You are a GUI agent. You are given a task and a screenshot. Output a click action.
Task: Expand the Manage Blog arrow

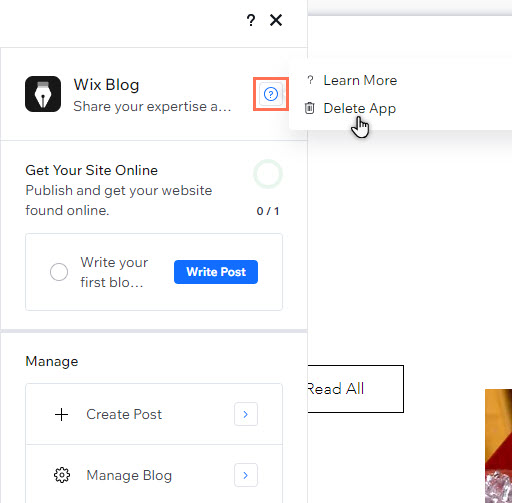pos(246,475)
